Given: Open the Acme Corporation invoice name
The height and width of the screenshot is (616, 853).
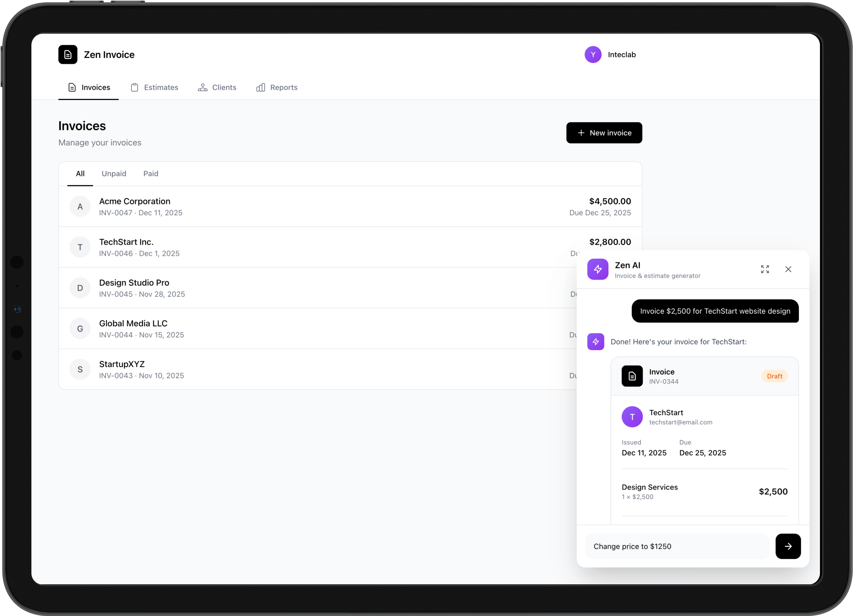Looking at the screenshot, I should 135,201.
